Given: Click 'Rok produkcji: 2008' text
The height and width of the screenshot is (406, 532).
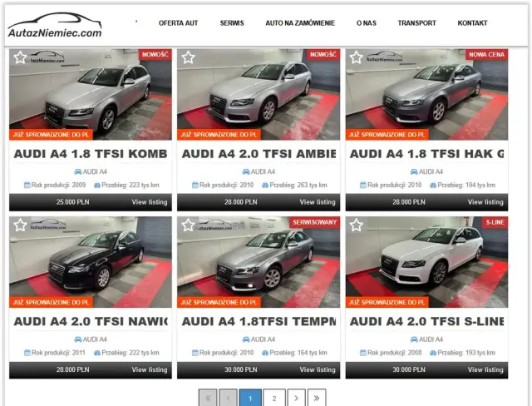Looking at the screenshot, I should [x=394, y=353].
